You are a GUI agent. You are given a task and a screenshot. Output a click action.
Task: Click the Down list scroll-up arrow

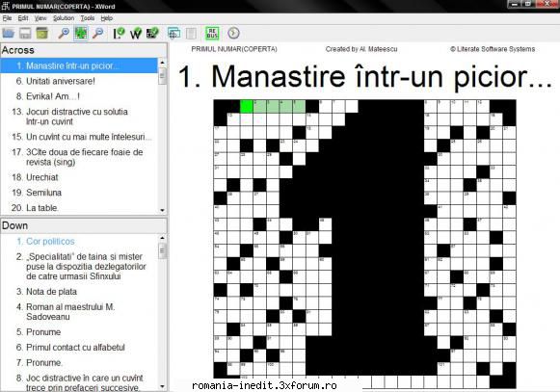coord(163,238)
